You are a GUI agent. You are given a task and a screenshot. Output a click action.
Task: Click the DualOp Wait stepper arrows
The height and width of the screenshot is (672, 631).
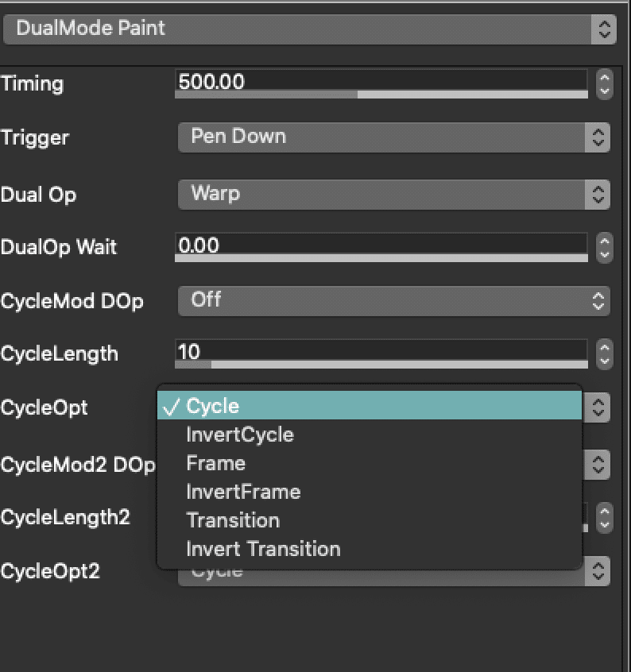605,248
